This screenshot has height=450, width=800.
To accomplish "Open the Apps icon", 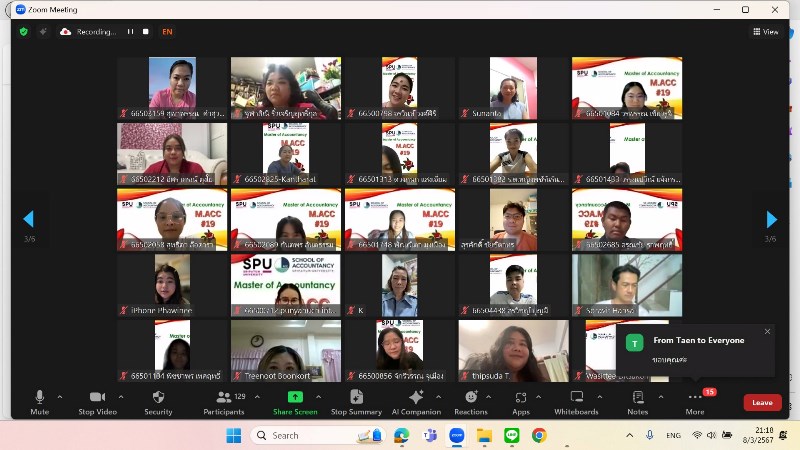I will [x=520, y=397].
